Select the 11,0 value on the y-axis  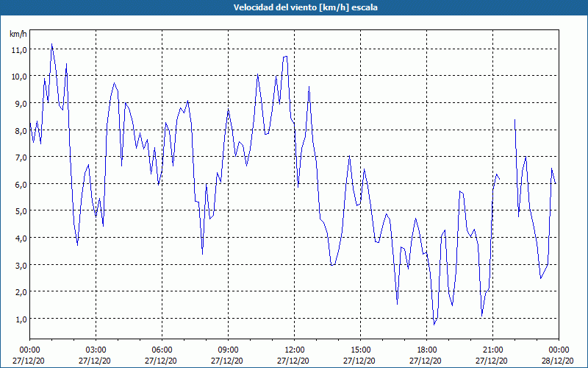19,50
